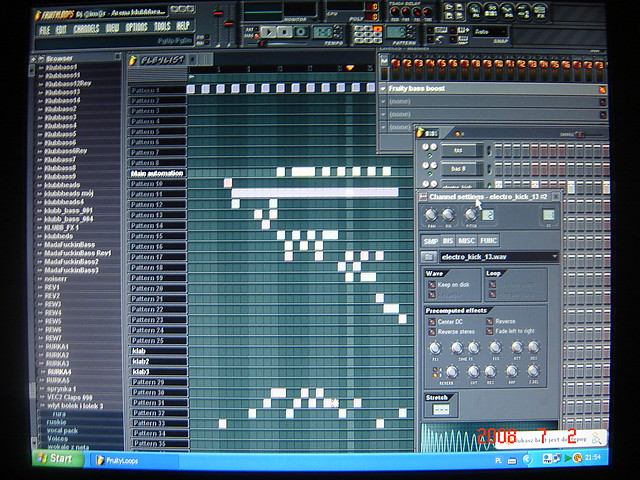Image resolution: width=640 pixels, height=480 pixels.
Task: Click the S.DEL knob in Precomputed effects
Action: point(533,371)
